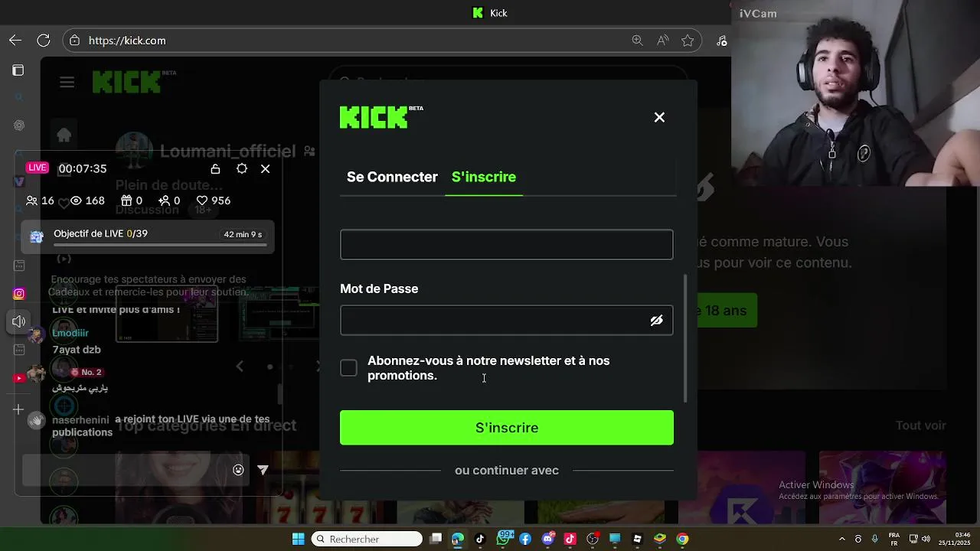
Task: Open Discord from the taskbar
Action: point(547,539)
